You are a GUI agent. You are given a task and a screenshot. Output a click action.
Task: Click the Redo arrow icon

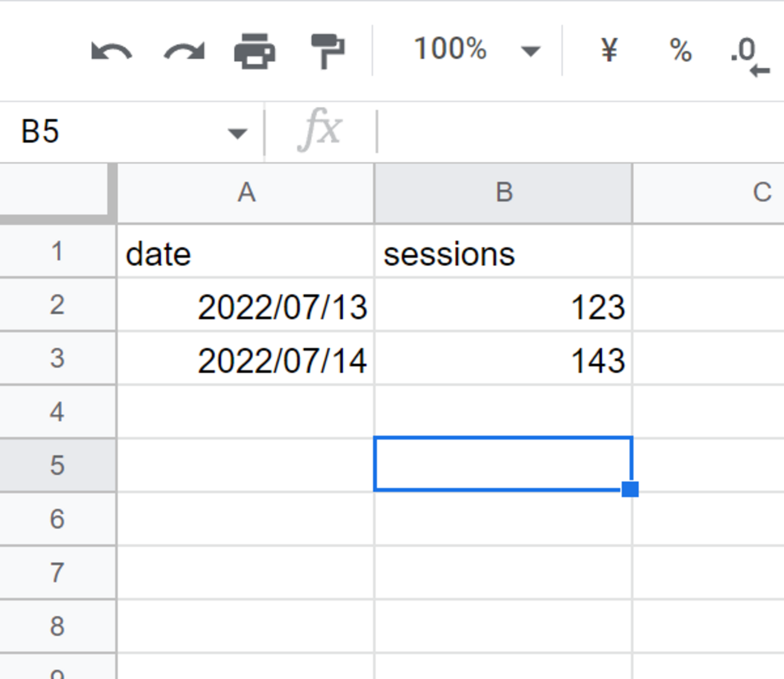(184, 51)
